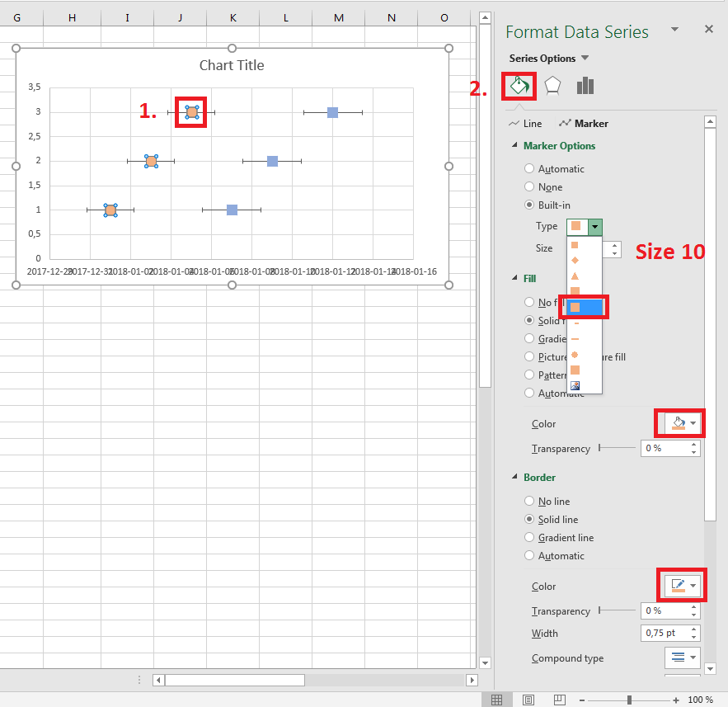Screen dimensions: 728x707
Task: Zoom out with the minus button
Action: click(x=582, y=700)
